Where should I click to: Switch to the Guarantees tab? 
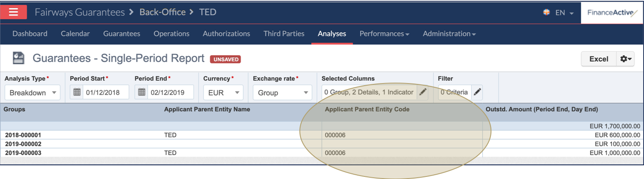pos(122,33)
